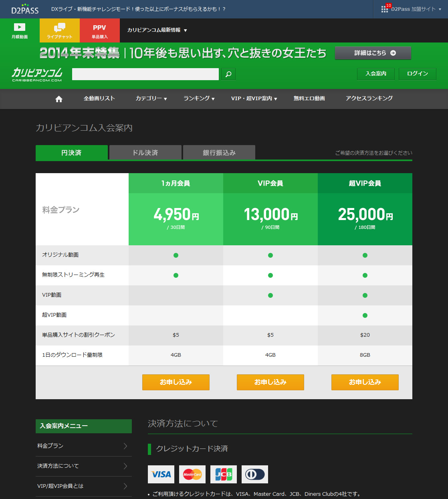
Task: Open 決済方法について in sidebar menu
Action: [84, 466]
